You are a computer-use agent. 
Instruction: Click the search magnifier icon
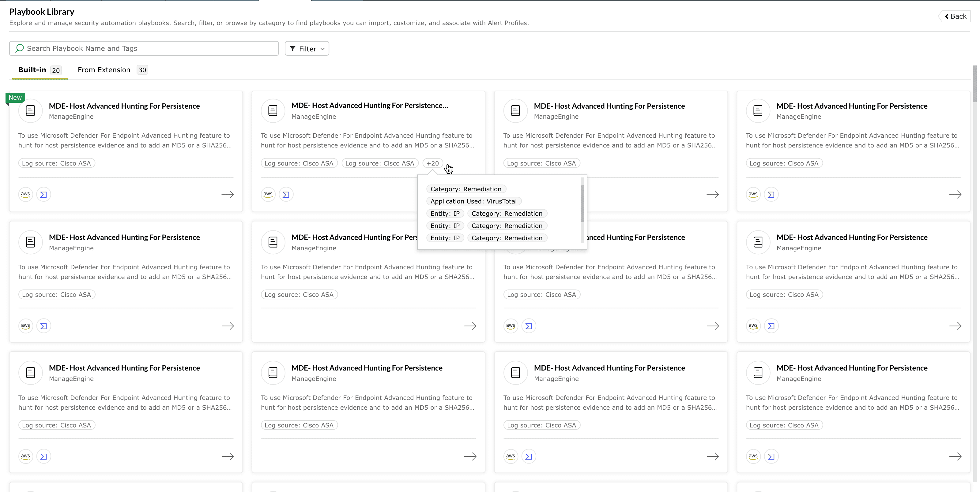pyautogui.click(x=20, y=48)
